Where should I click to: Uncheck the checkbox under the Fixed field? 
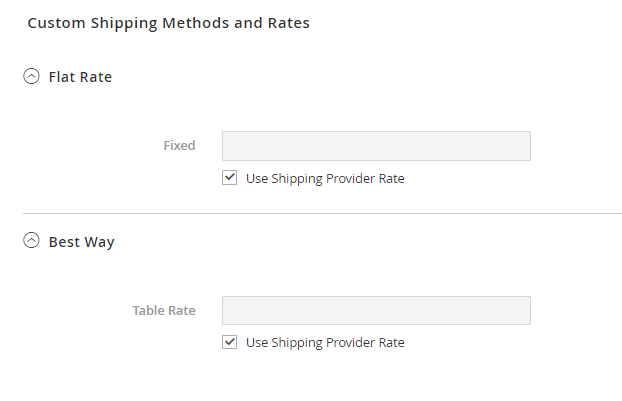230,178
